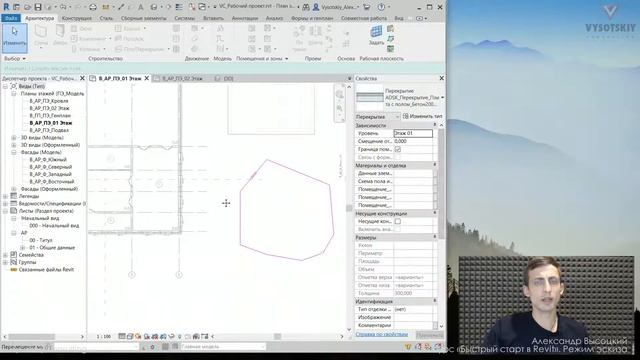Close the Диспетчер проекта panel
Image resolution: width=640 pixels, height=360 pixels.
point(82,78)
